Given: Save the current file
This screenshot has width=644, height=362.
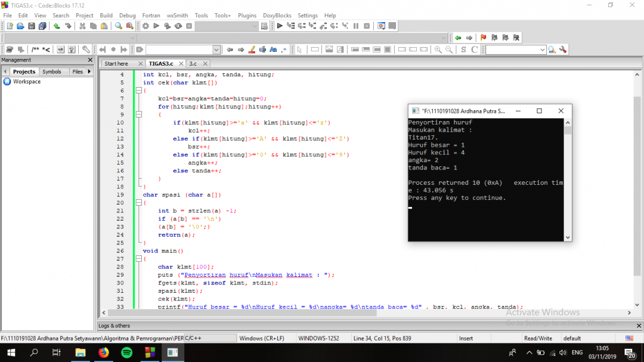Looking at the screenshot, I should click(x=31, y=26).
